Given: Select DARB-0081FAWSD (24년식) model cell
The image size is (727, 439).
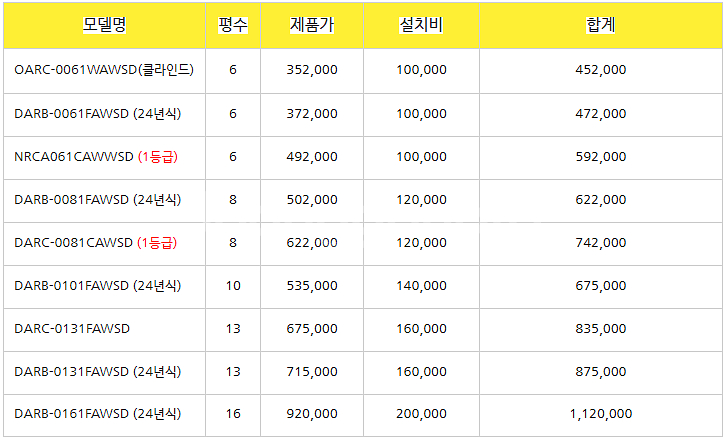Looking at the screenshot, I should pos(104,200).
